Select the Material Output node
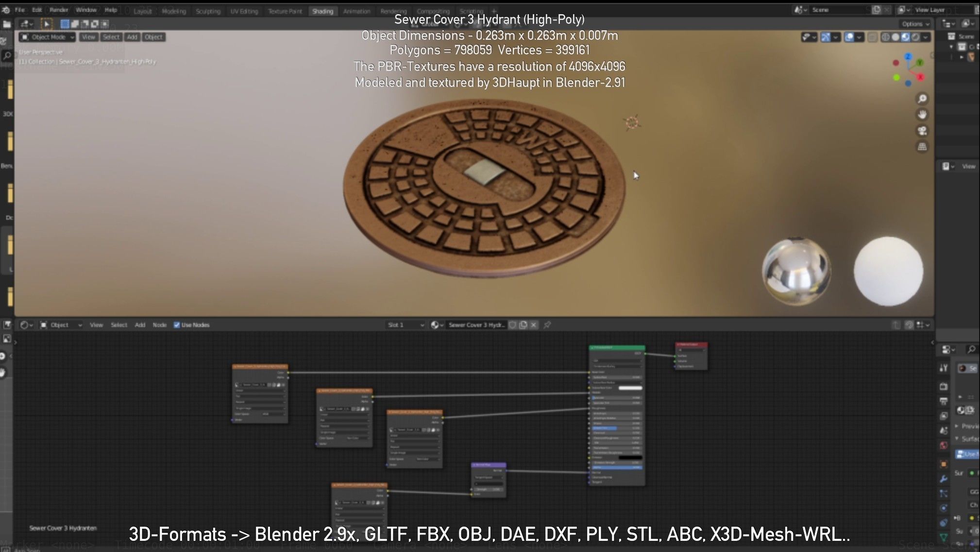 (692, 356)
